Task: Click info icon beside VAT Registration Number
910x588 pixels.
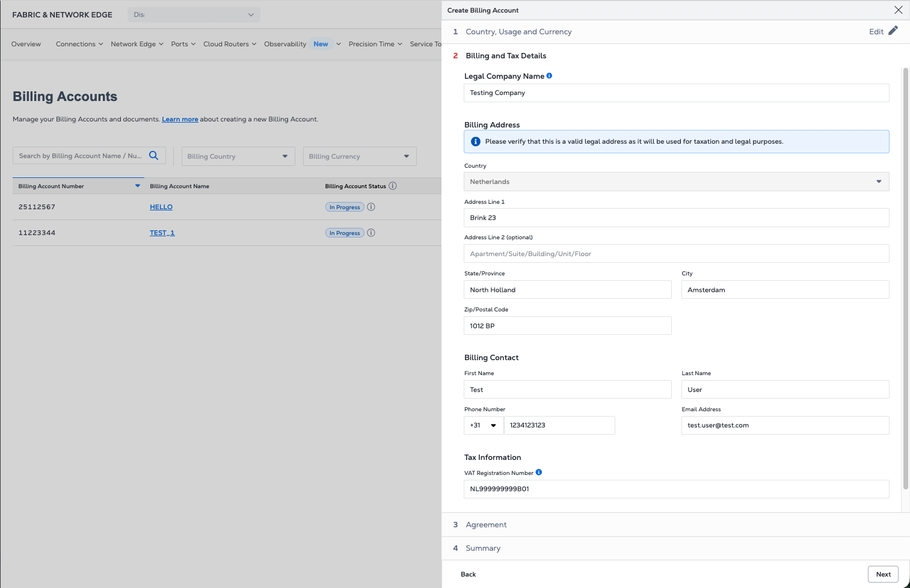Action: 539,473
